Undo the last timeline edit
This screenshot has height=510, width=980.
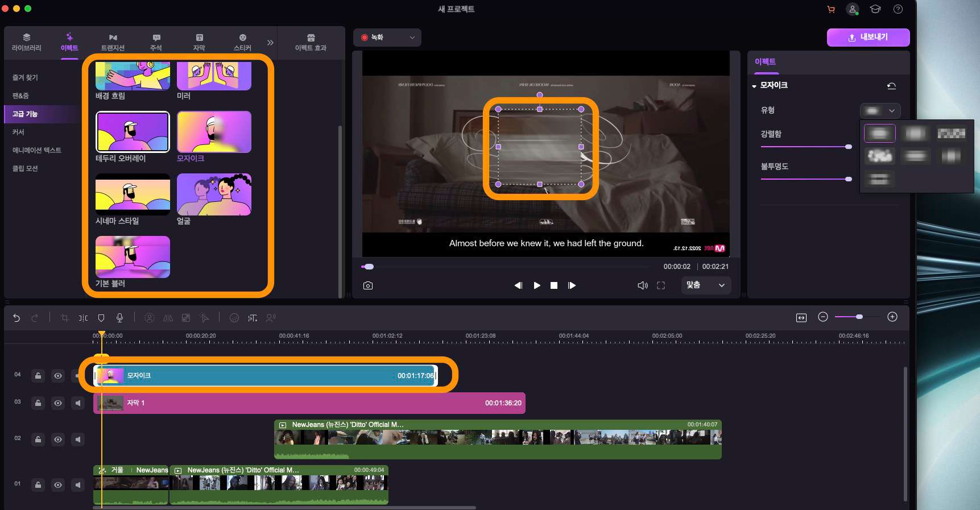click(x=16, y=318)
